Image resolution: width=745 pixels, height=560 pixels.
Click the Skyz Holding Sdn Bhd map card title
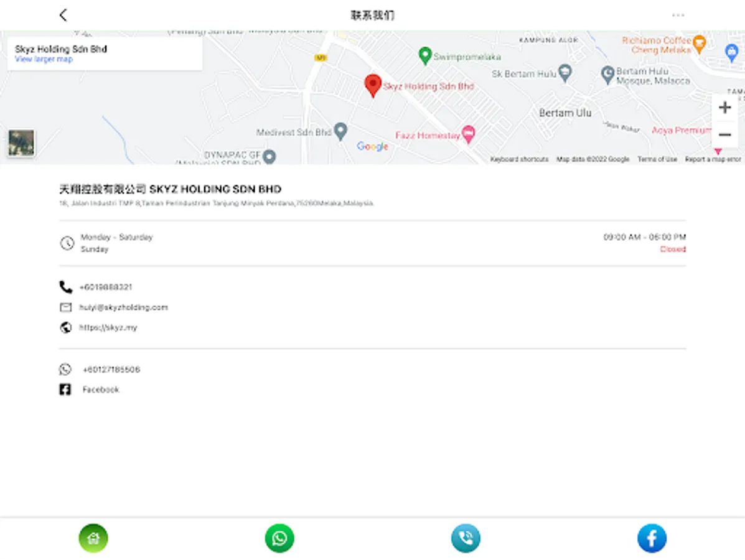click(x=61, y=49)
